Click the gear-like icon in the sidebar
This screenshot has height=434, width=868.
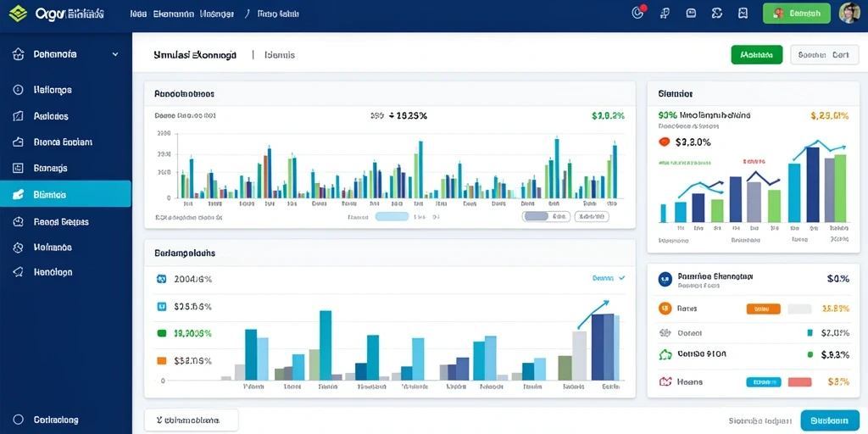click(18, 248)
